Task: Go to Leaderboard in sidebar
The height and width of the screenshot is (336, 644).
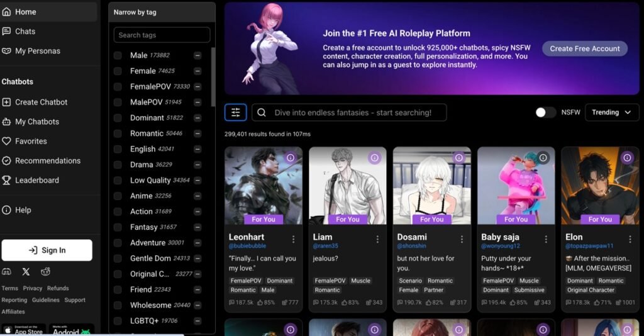Action: tap(37, 180)
